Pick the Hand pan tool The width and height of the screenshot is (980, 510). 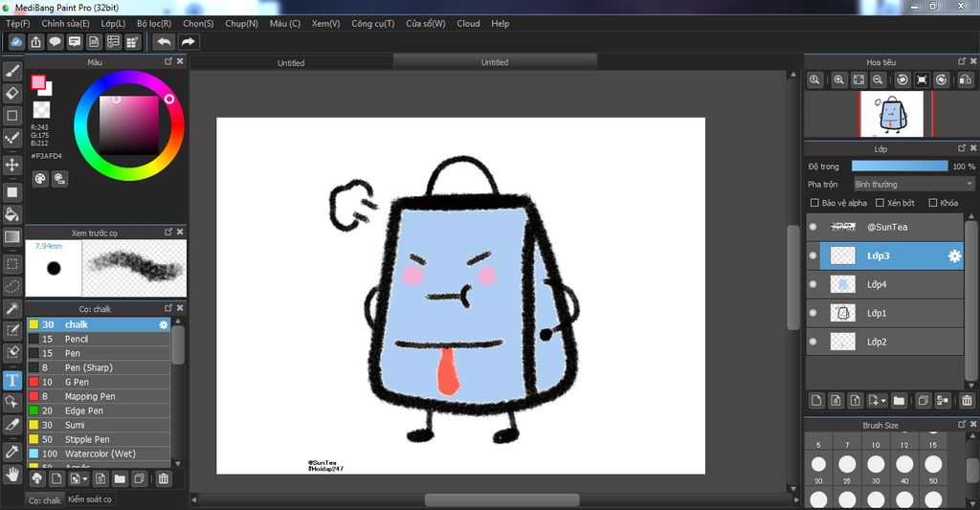(12, 474)
